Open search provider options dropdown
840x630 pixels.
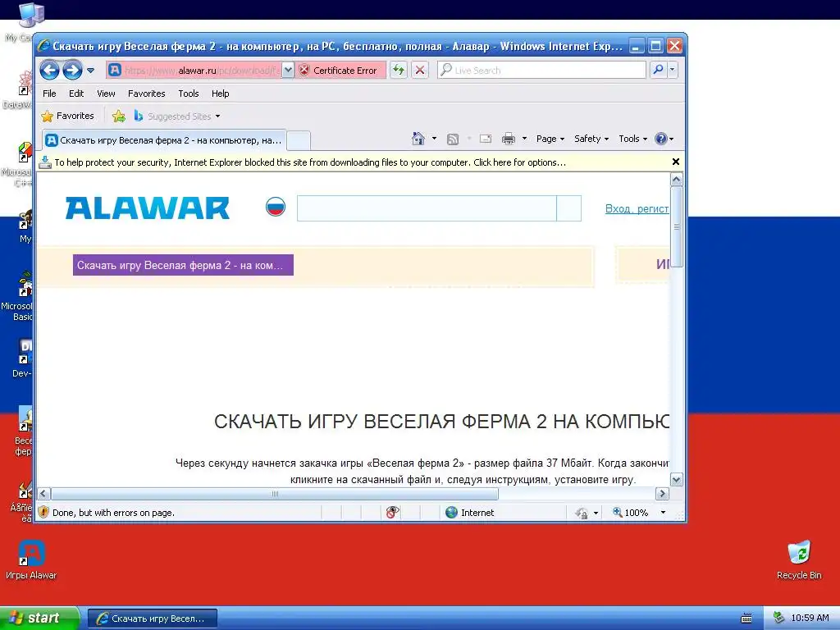click(673, 71)
